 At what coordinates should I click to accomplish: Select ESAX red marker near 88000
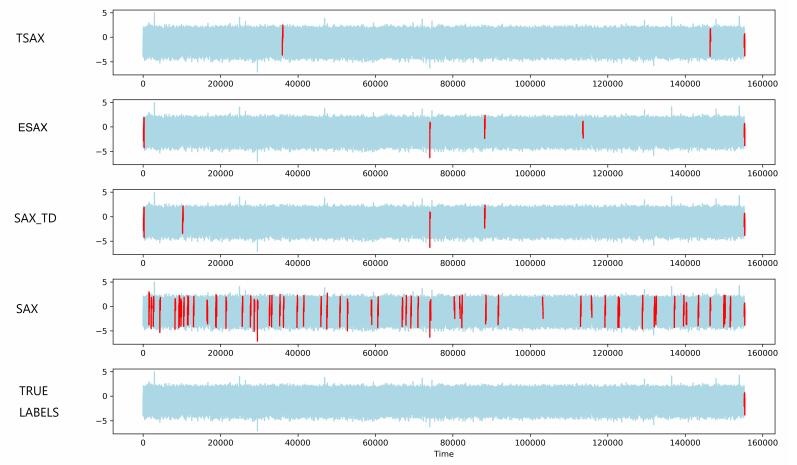pos(485,127)
